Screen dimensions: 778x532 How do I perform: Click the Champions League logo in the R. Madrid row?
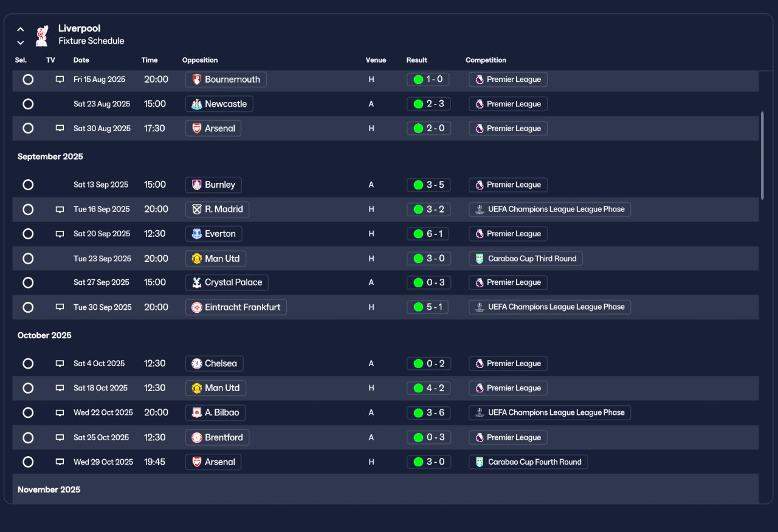click(480, 210)
